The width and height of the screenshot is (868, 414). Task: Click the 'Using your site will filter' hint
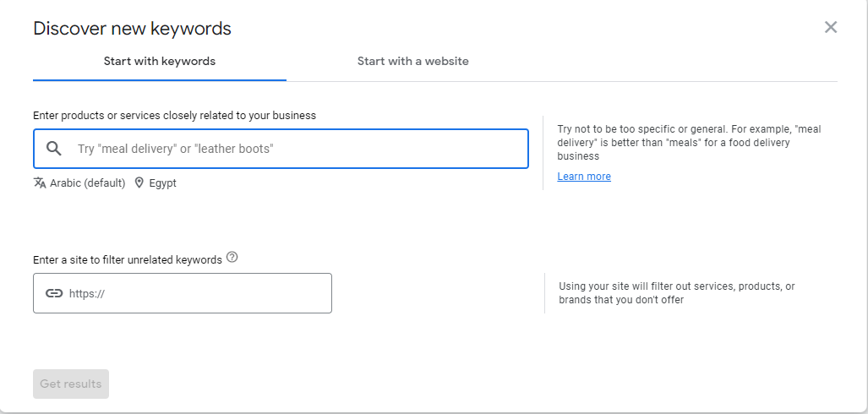click(x=676, y=293)
